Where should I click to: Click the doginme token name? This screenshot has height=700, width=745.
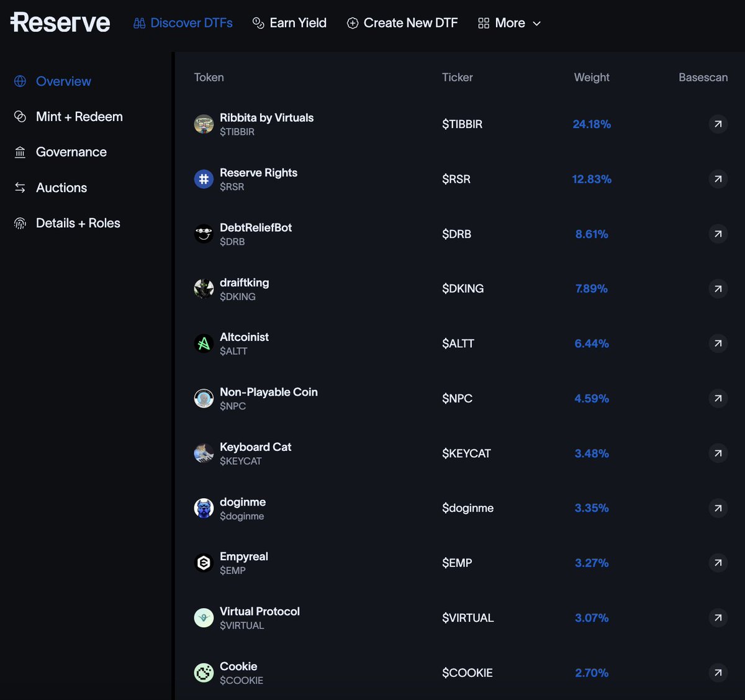point(243,502)
